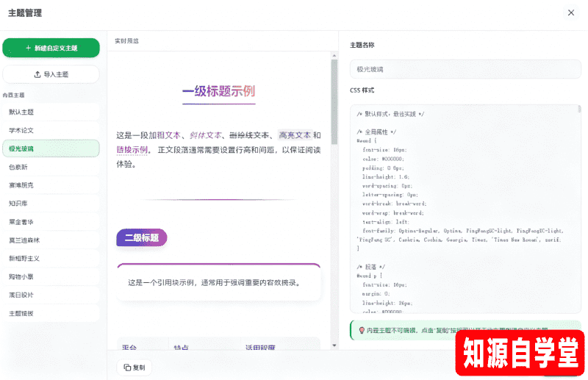Choose the 黑金奢华 theme
Screen dimensions: 588x380
51,222
